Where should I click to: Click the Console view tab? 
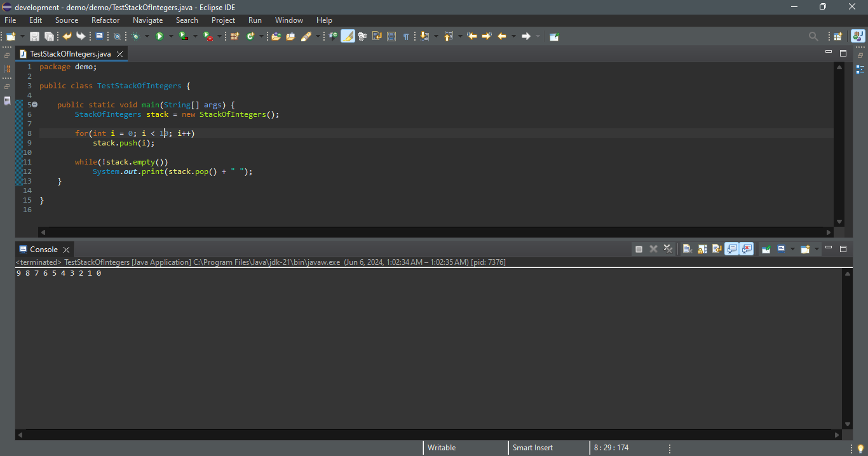[43, 250]
